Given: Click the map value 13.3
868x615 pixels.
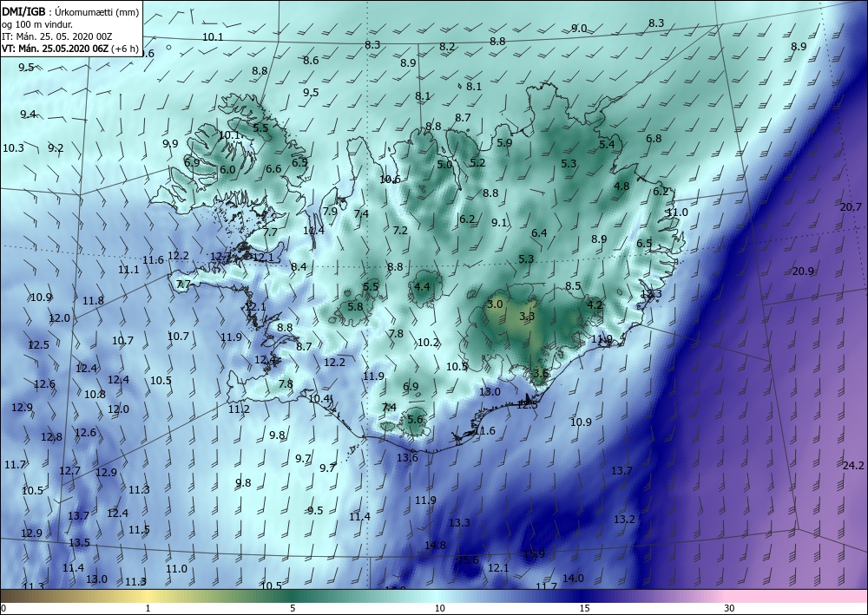Looking at the screenshot, I should click(x=459, y=523).
